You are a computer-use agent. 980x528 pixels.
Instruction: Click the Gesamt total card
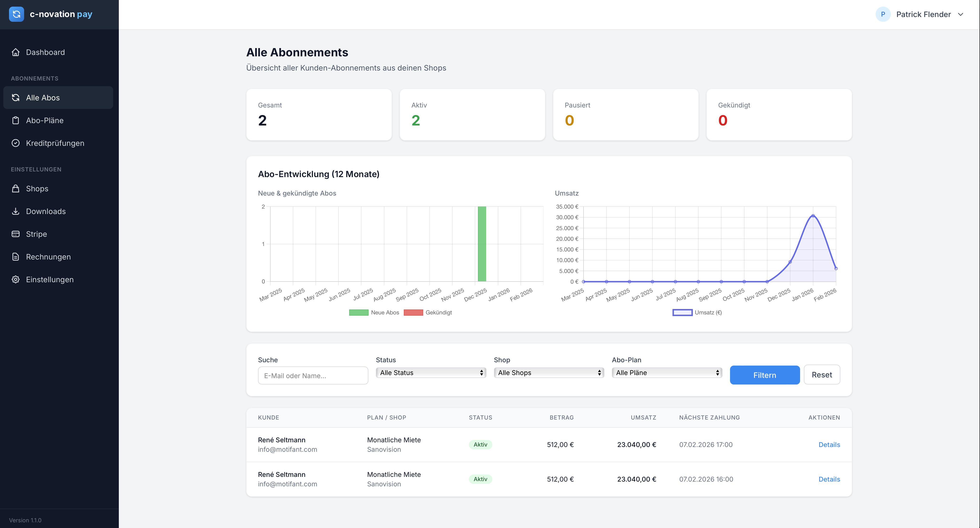pos(319,115)
